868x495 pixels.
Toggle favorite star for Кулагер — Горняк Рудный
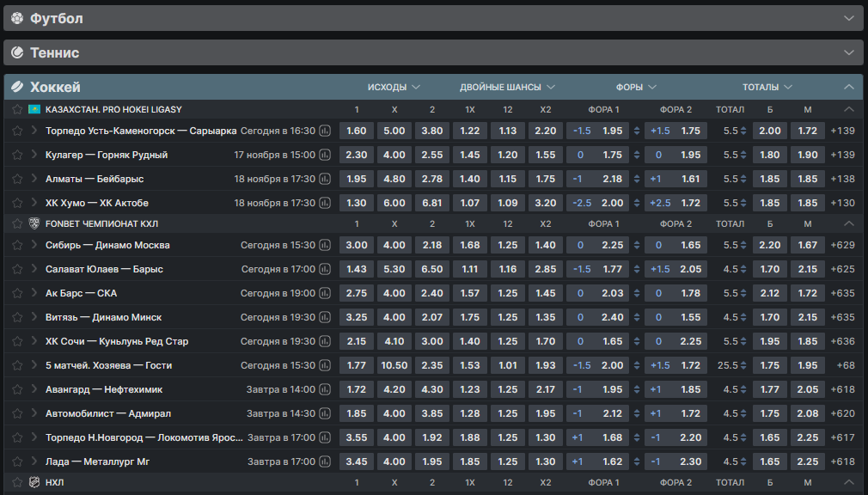17,155
